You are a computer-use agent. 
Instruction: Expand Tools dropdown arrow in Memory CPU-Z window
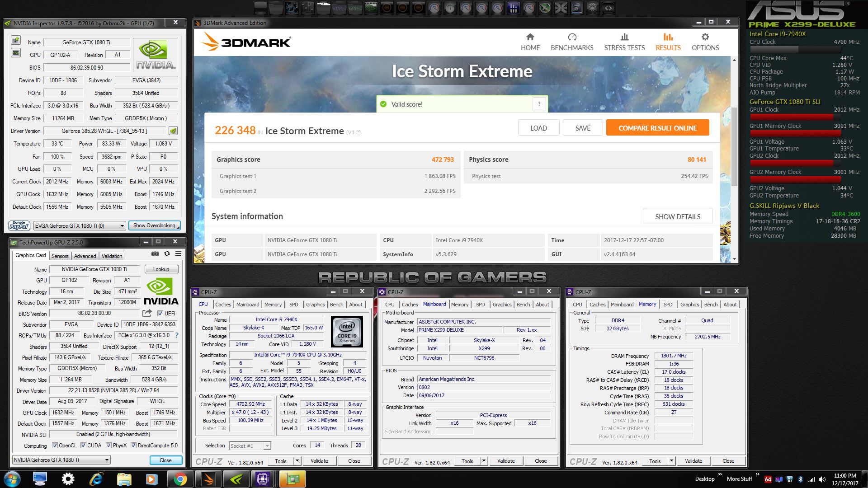[x=671, y=461]
